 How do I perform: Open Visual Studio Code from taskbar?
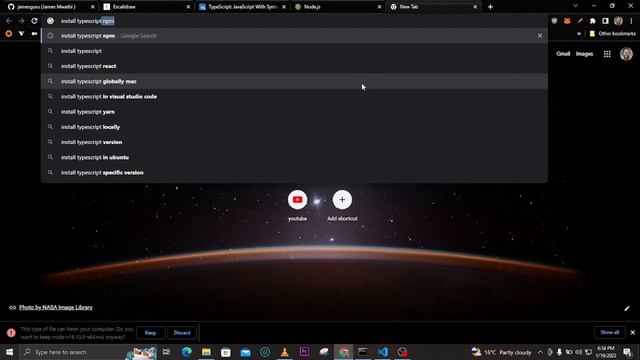click(383, 352)
